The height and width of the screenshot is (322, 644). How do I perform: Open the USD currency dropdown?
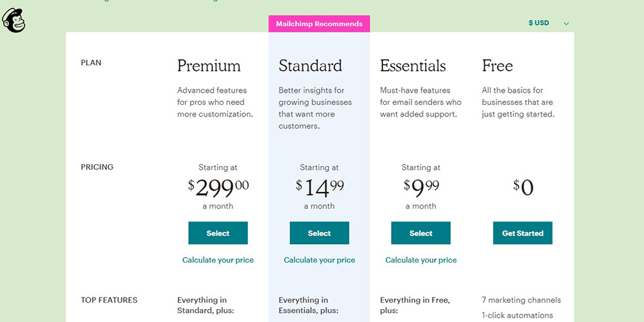click(549, 23)
